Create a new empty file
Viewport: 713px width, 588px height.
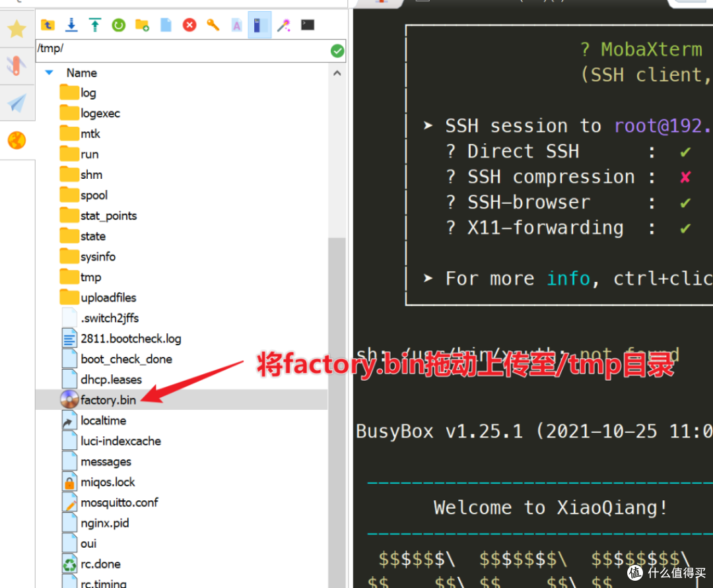tap(165, 24)
